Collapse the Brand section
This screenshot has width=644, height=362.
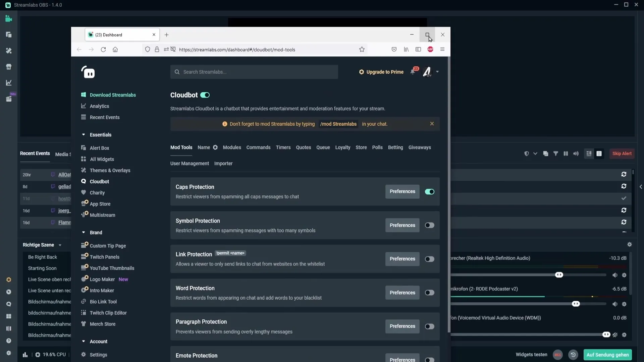[84, 232]
